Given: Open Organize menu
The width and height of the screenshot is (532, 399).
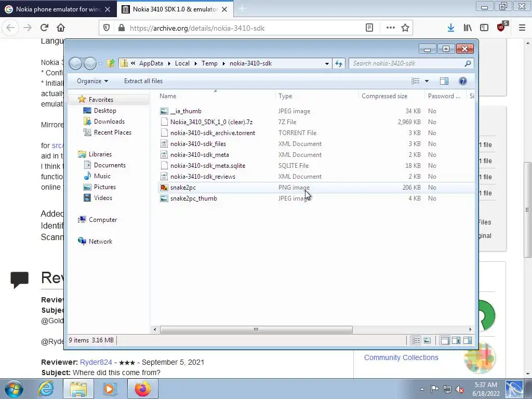Looking at the screenshot, I should point(92,81).
